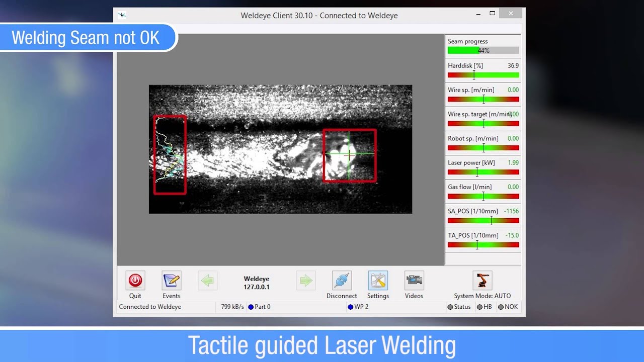Open the Events notepad icon

click(172, 281)
